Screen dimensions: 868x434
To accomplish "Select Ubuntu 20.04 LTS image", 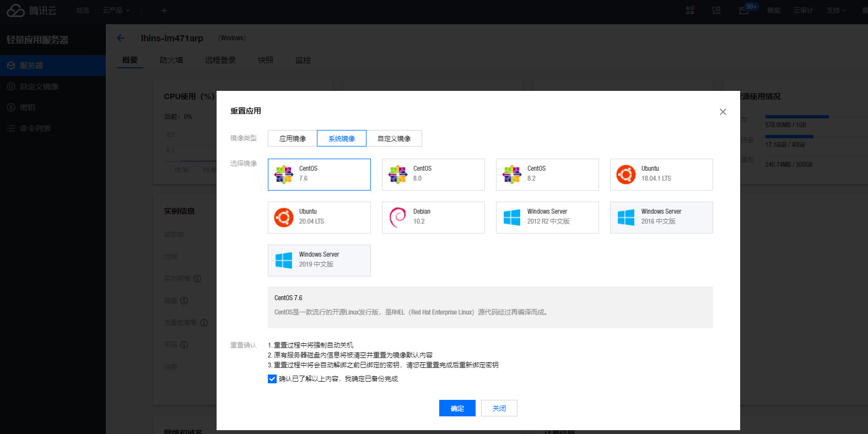I will tap(319, 218).
